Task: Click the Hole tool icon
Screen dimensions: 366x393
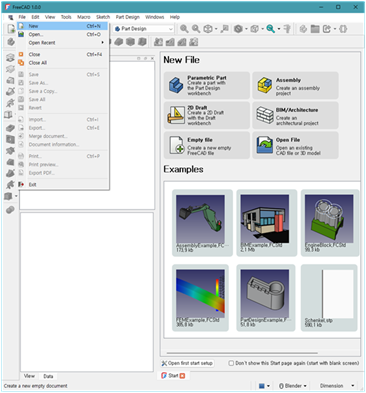Action: tap(10, 139)
